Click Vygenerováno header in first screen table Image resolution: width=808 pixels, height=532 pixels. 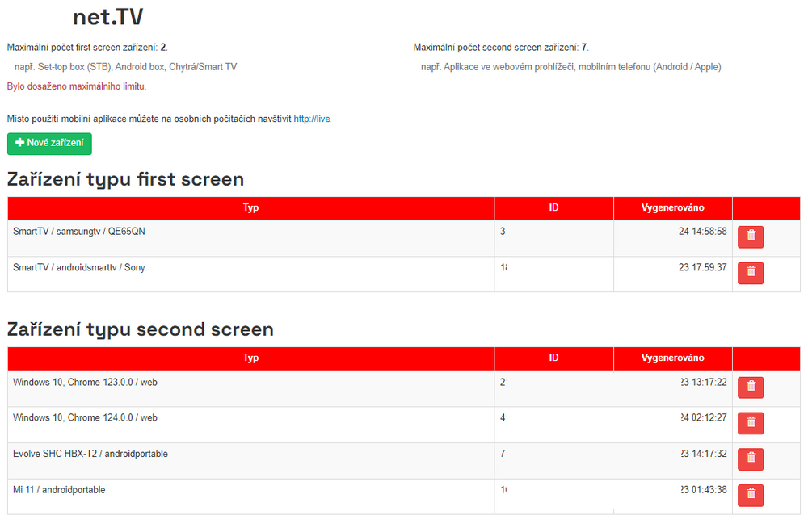(672, 208)
